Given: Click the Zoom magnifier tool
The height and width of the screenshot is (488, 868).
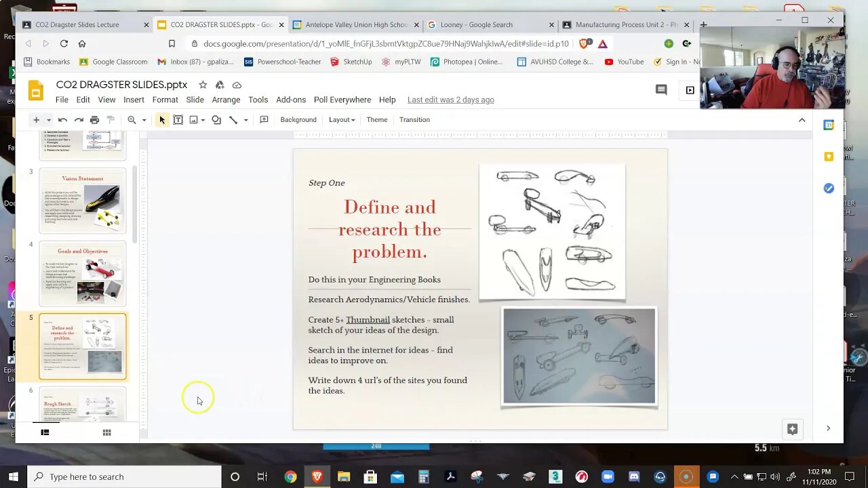Looking at the screenshot, I should [132, 120].
